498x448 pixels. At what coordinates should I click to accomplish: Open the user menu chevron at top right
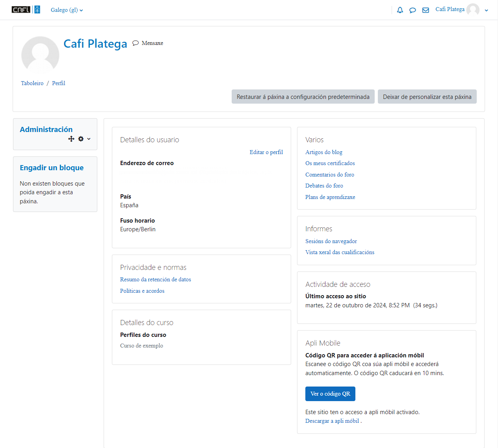tap(486, 10)
